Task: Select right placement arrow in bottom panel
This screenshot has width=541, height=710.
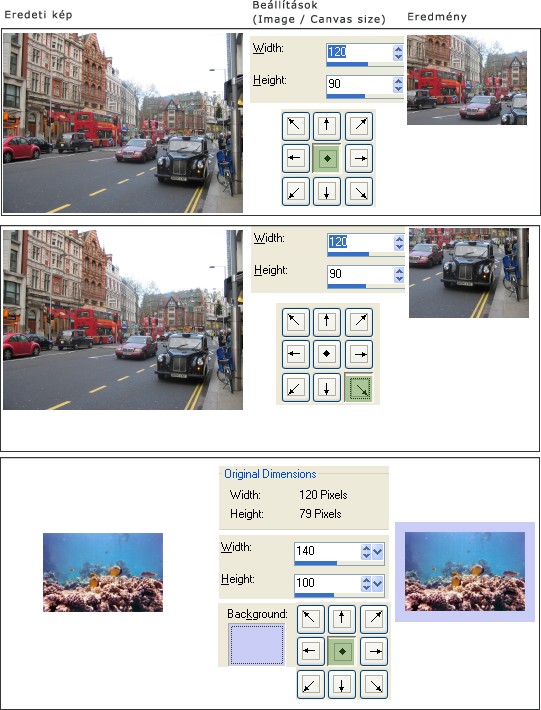Action: (x=374, y=651)
